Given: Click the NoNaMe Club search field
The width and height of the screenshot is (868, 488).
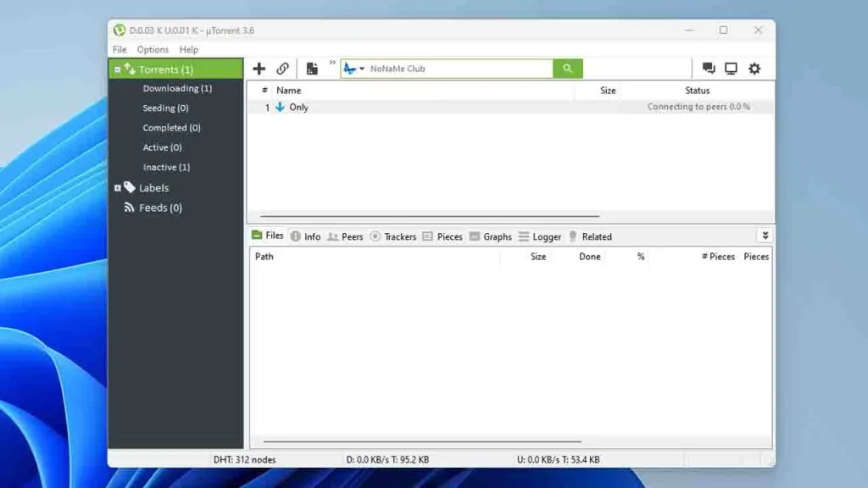Looking at the screenshot, I should click(x=459, y=69).
